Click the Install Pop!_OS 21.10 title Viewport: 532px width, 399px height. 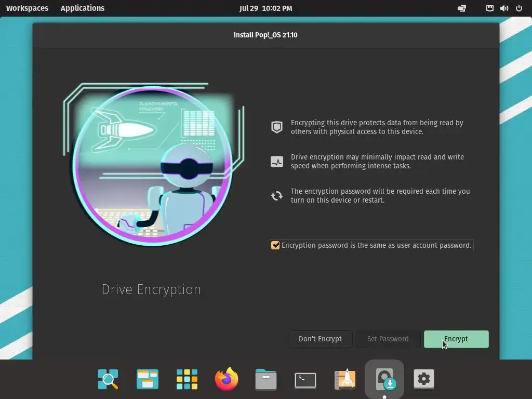point(265,35)
